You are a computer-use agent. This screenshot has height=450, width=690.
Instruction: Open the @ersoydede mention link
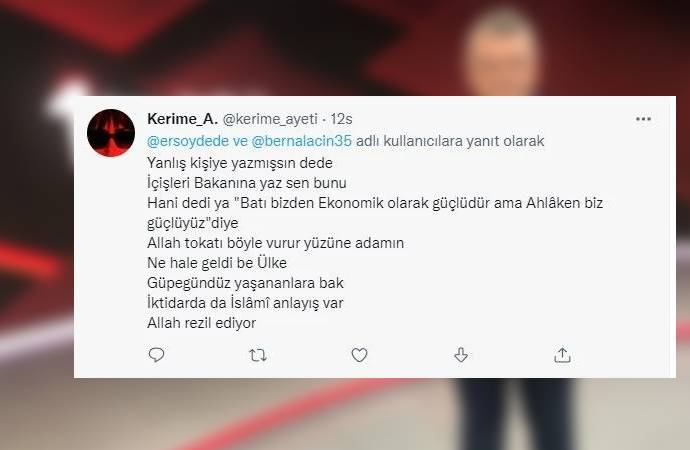pos(188,141)
